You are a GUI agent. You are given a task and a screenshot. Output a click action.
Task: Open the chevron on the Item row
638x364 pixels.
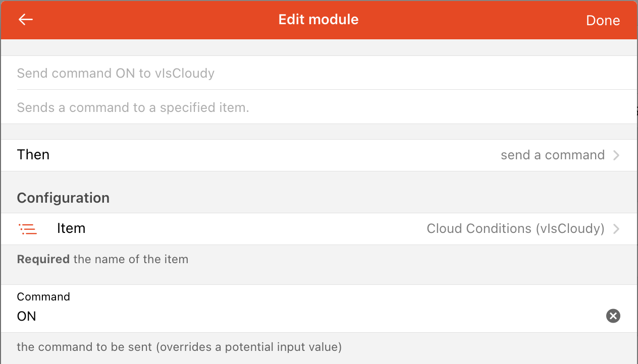[616, 229]
